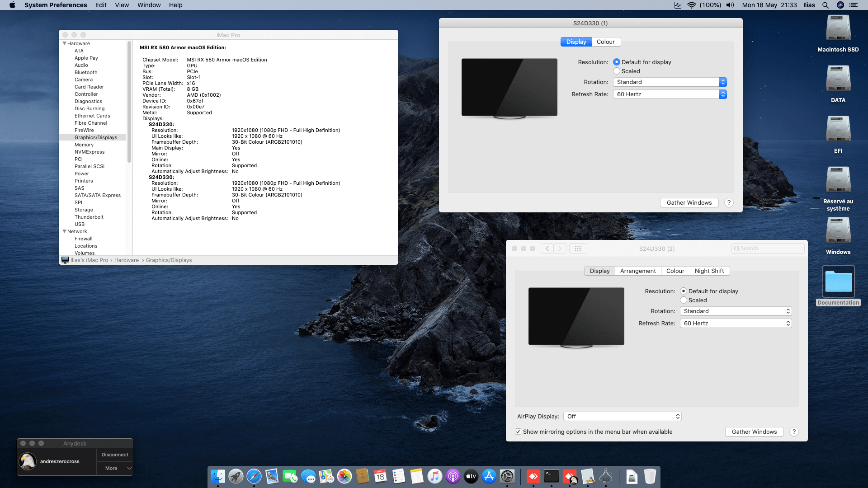868x488 pixels.
Task: Click Disconnect in the Anydesk window
Action: pos(115,455)
